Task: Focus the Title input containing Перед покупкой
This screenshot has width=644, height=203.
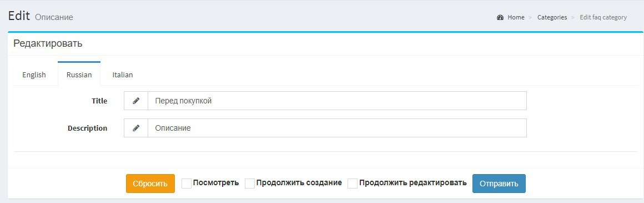Action: point(337,101)
